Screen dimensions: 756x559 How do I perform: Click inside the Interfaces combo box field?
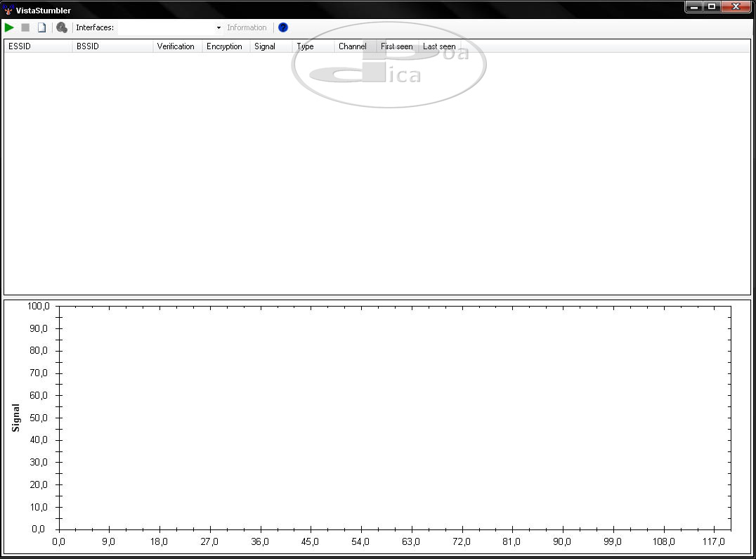pyautogui.click(x=167, y=28)
